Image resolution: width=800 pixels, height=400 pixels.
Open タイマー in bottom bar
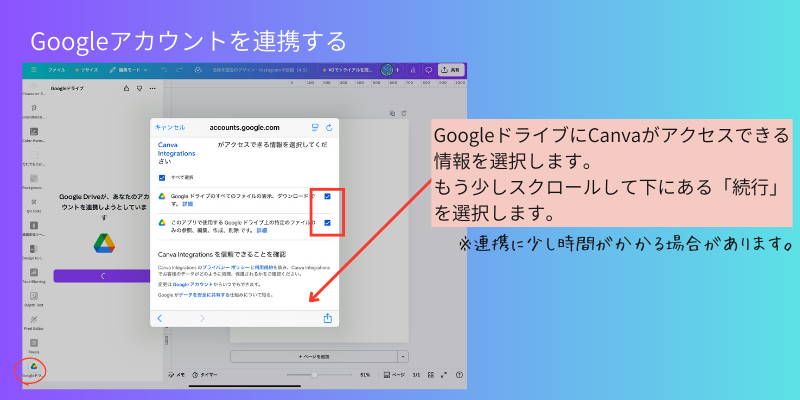pos(205,374)
